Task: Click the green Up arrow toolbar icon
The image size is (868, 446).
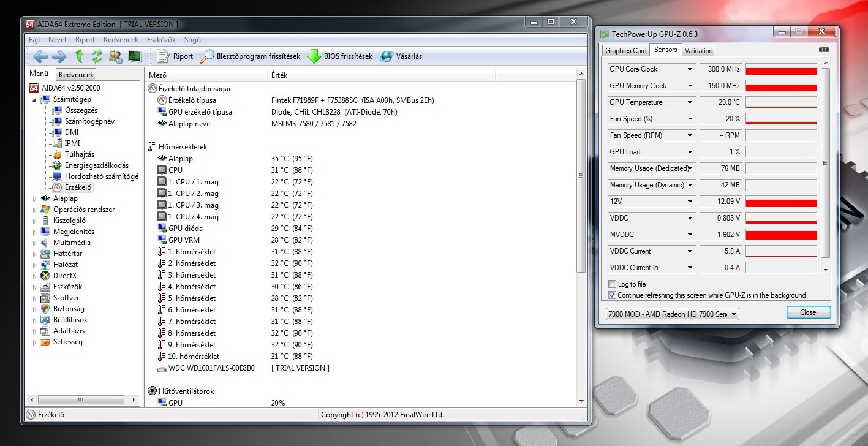Action: [x=79, y=56]
